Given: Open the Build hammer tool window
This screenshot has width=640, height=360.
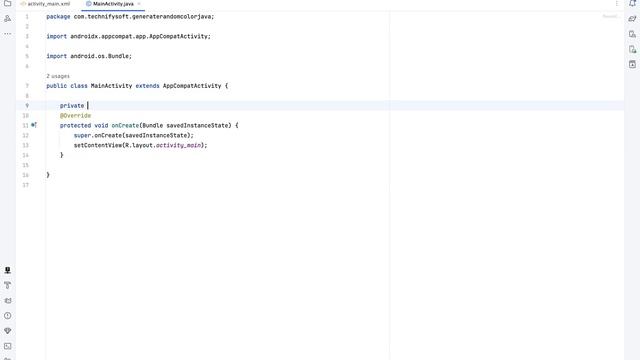Looking at the screenshot, I should click(7, 285).
